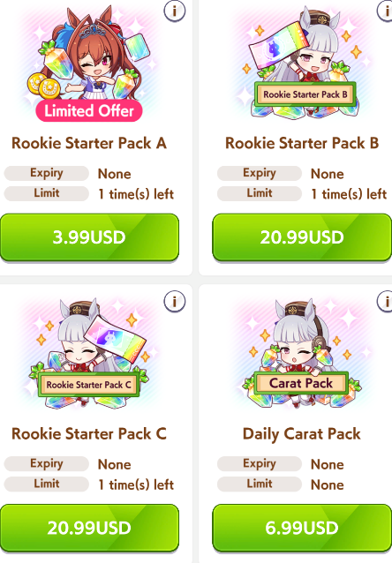Buy Rookie Starter Pack B for 20.99USD

[302, 237]
